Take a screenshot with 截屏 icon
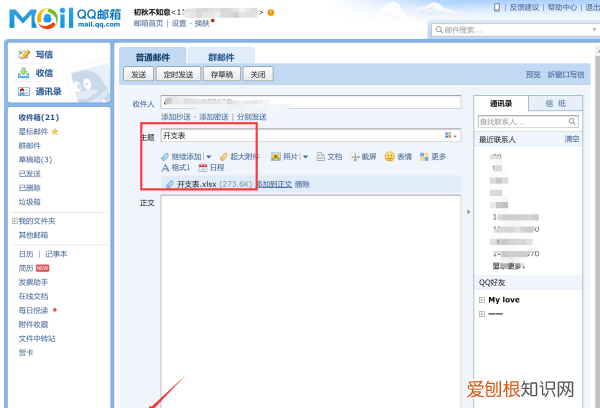The width and height of the screenshot is (600, 408). 355,157
